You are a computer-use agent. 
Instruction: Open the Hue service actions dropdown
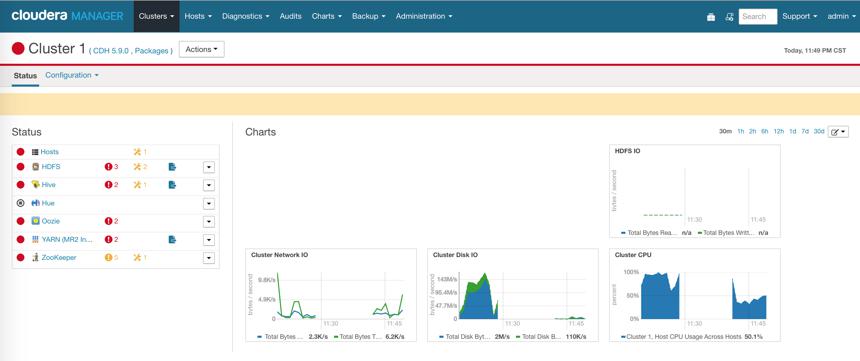click(208, 204)
